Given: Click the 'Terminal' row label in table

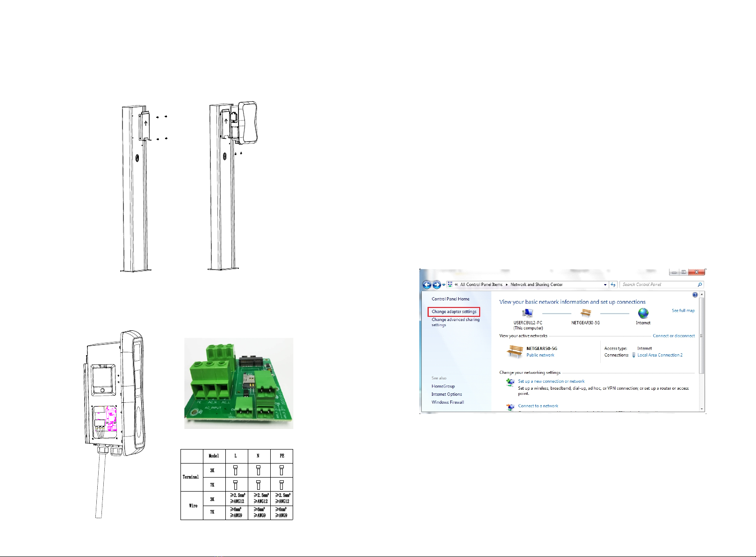Looking at the screenshot, I should point(192,477).
